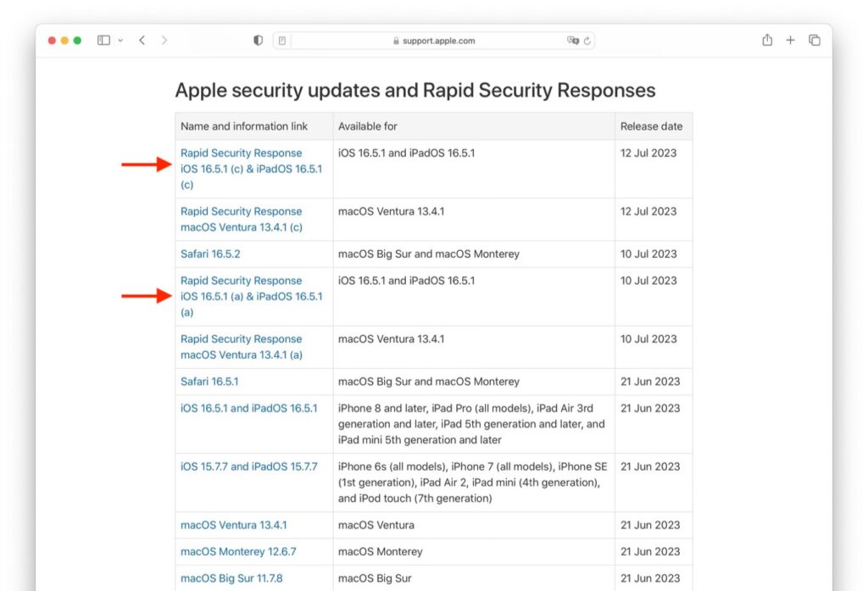Open iOS 16.5.1 and iPadOS 16.5.1 link
Viewport: 868px width, 591px height.
click(249, 408)
